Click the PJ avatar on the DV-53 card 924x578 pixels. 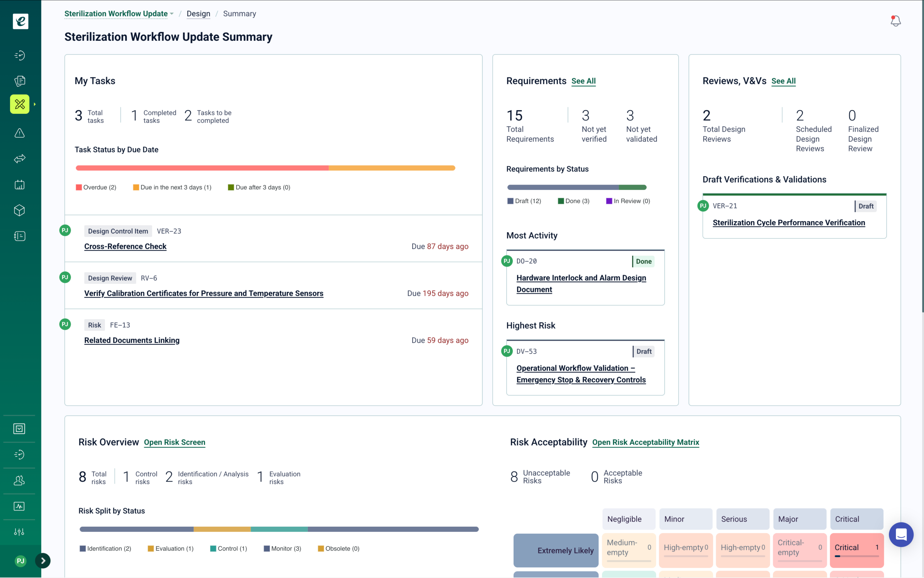(507, 351)
